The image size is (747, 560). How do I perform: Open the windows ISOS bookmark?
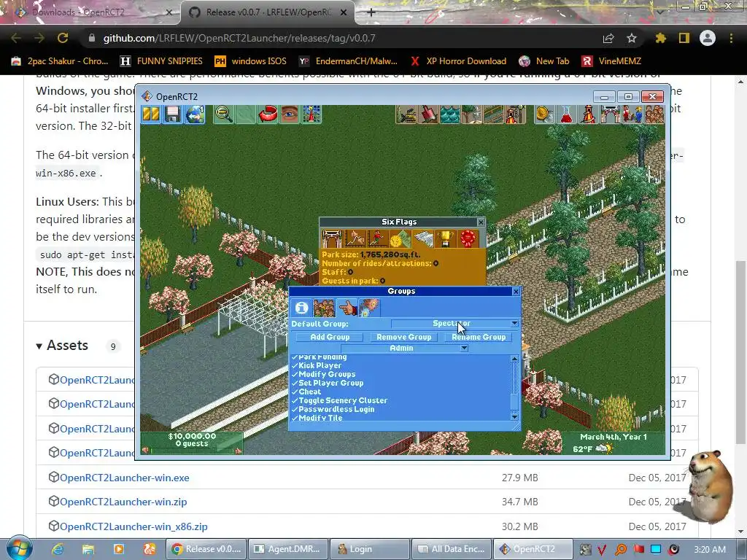251,61
